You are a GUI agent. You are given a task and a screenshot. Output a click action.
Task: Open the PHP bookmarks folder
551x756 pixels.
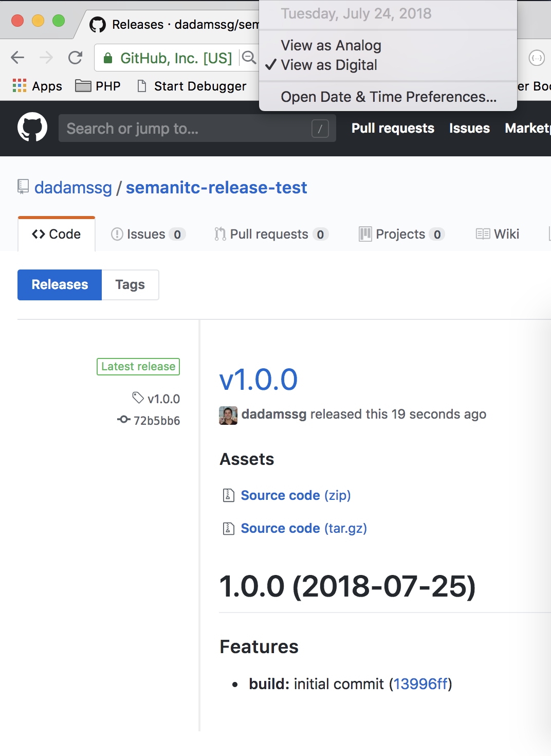tap(84, 85)
